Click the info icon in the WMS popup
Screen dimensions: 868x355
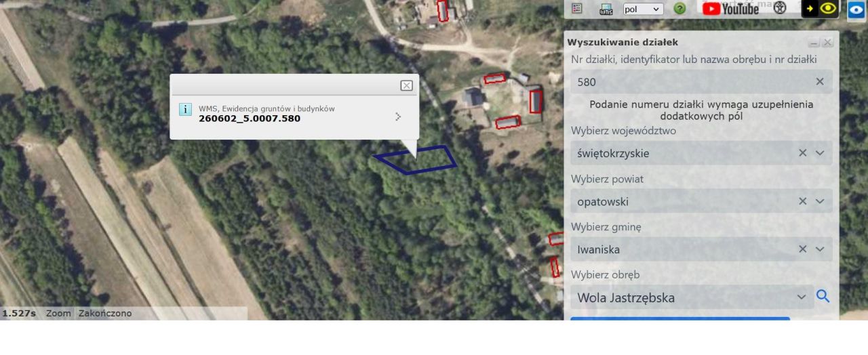coord(185,110)
